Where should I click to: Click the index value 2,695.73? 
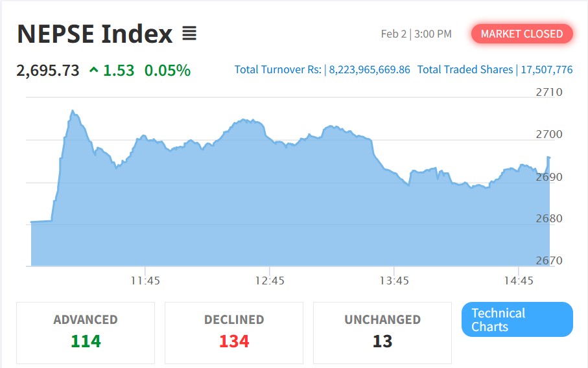(48, 70)
